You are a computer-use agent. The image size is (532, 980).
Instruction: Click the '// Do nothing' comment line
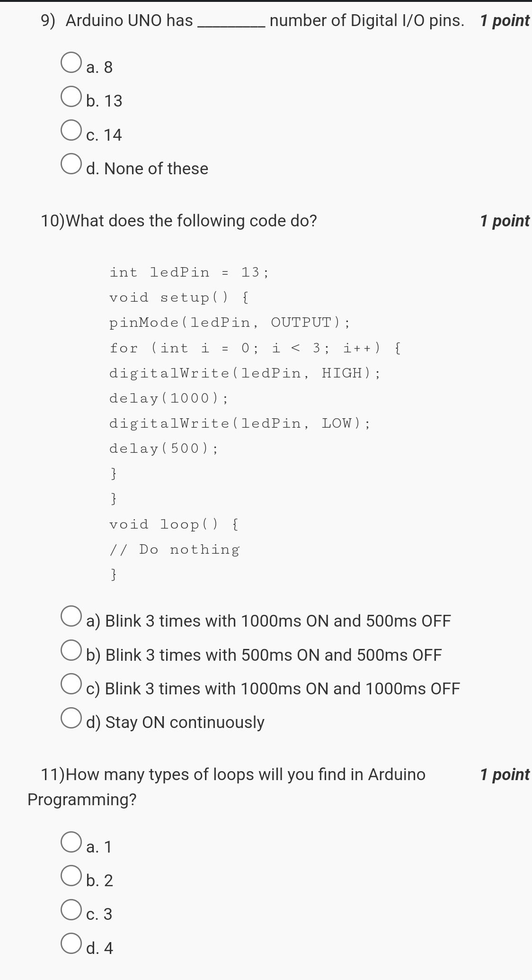coord(175,549)
